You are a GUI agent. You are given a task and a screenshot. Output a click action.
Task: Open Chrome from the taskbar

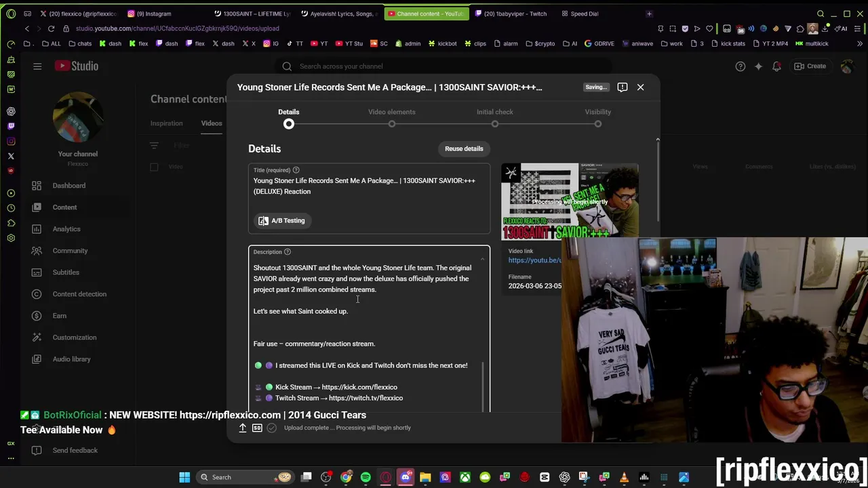click(x=346, y=477)
